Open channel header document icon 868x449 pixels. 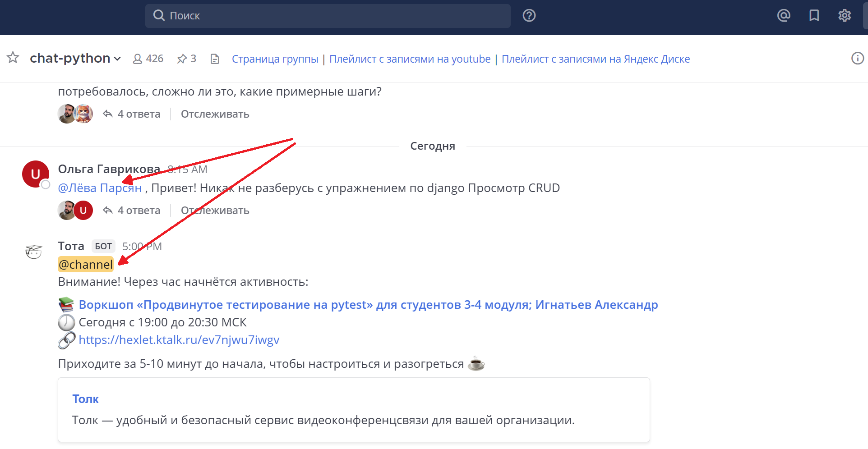[215, 59]
